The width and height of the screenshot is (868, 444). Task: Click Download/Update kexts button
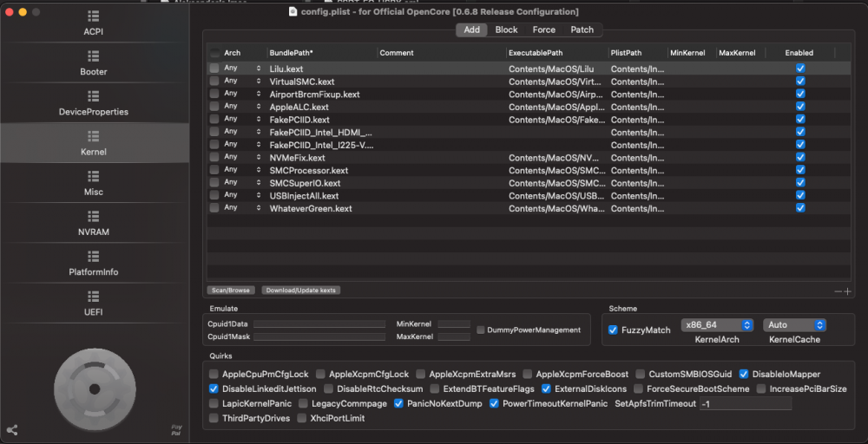tap(300, 291)
